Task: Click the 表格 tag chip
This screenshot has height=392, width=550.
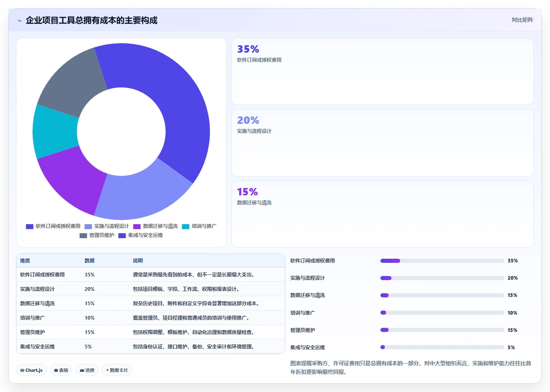Action: pyautogui.click(x=61, y=370)
